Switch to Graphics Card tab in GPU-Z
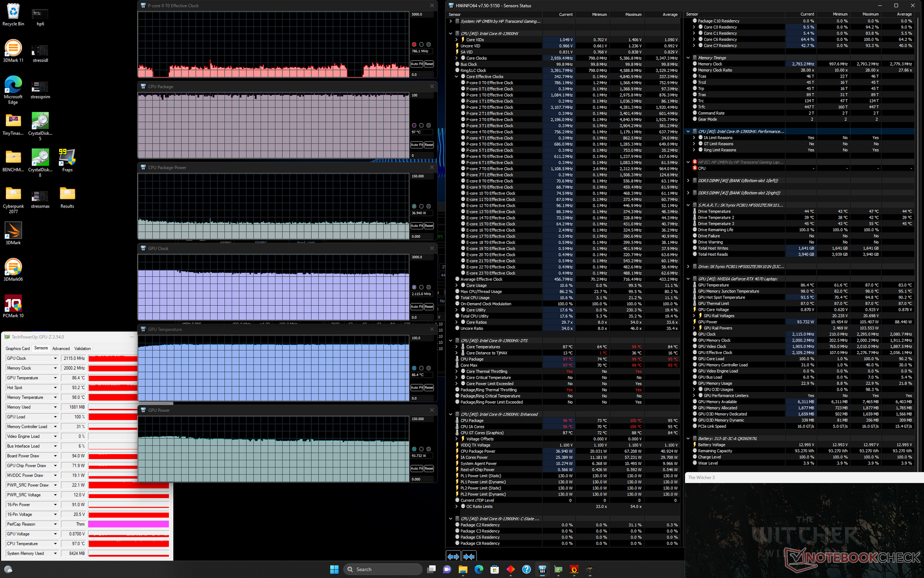Screen dimensions: 924x578 tap(17, 348)
